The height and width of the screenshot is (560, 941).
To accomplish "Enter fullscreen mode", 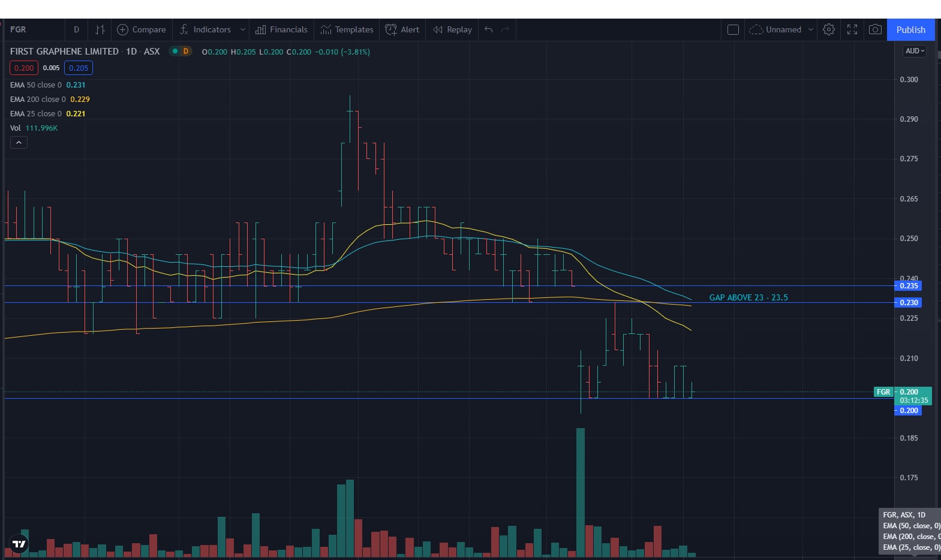I will (852, 29).
